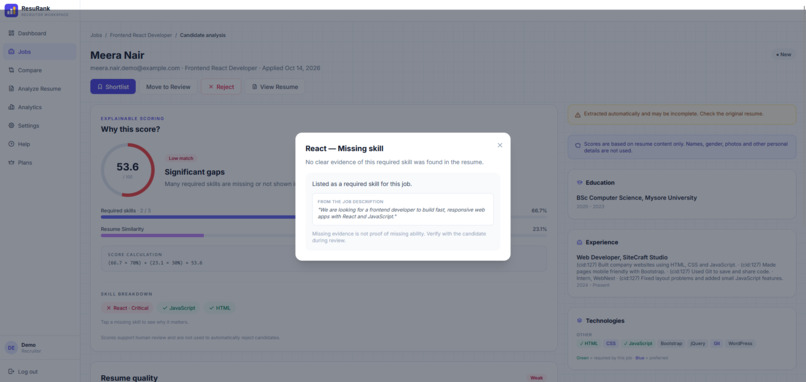Click the shield icon in scores notice

point(577,145)
